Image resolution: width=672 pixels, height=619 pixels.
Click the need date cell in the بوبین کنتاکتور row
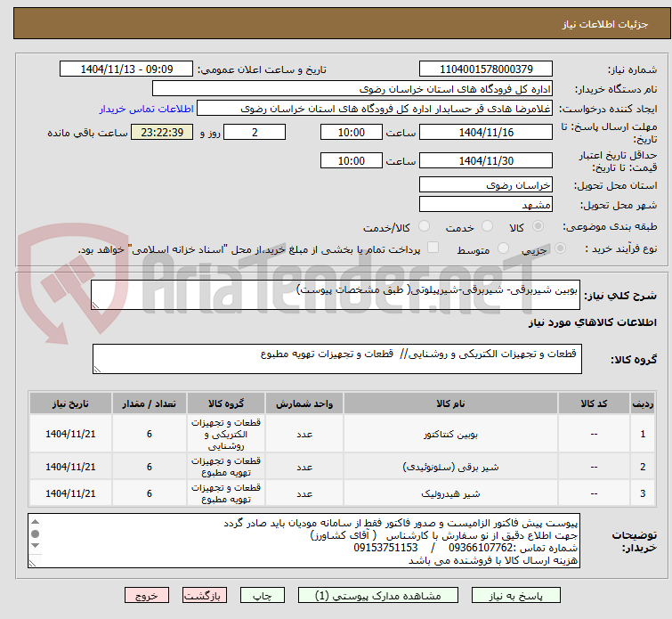(70, 434)
